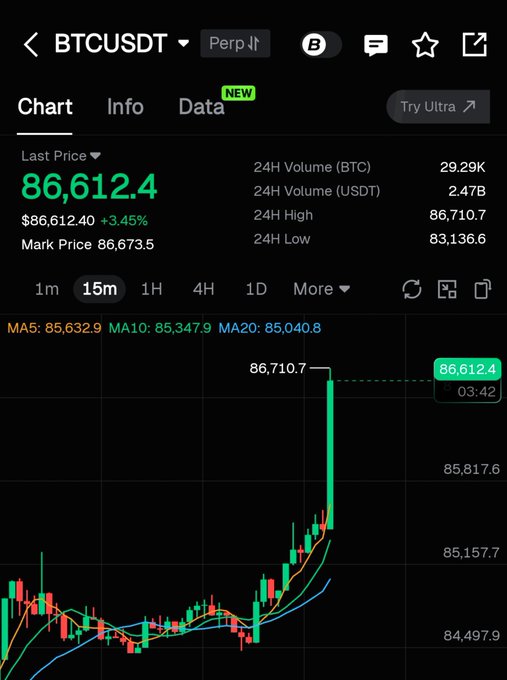Screen dimensions: 507x680
Task: Tap the large 86,612.4 last price
Action: 89,187
